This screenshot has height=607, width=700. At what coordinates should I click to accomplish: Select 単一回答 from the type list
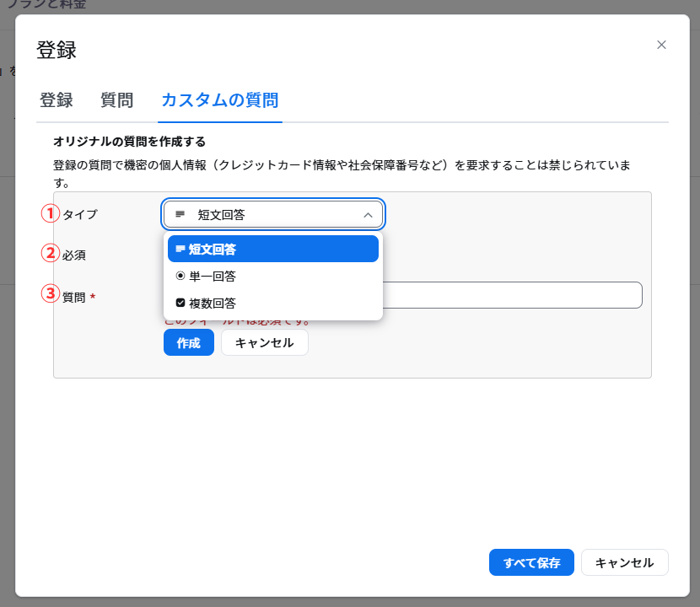[213, 276]
